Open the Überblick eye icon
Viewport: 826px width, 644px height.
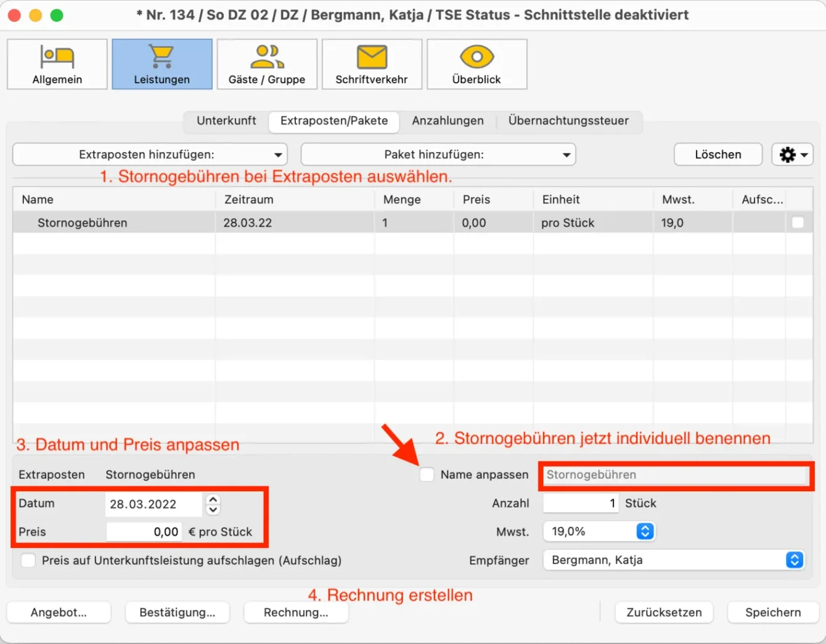tap(476, 64)
